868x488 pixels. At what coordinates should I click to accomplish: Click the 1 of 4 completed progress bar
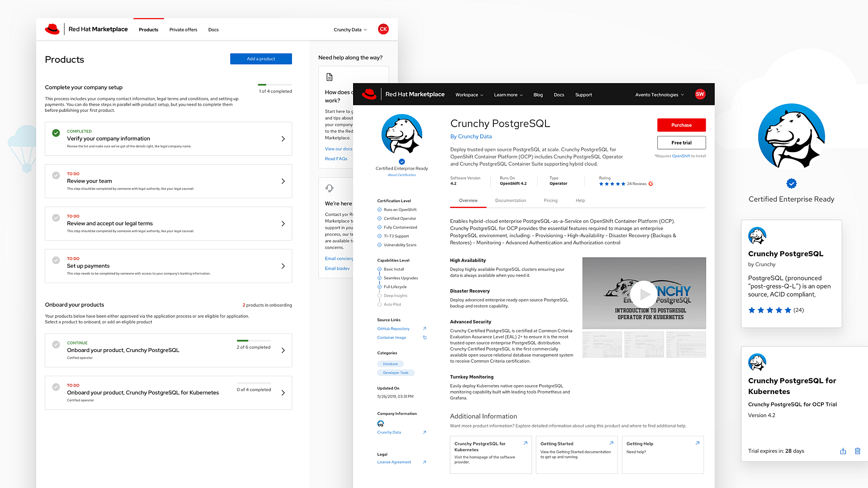click(275, 85)
